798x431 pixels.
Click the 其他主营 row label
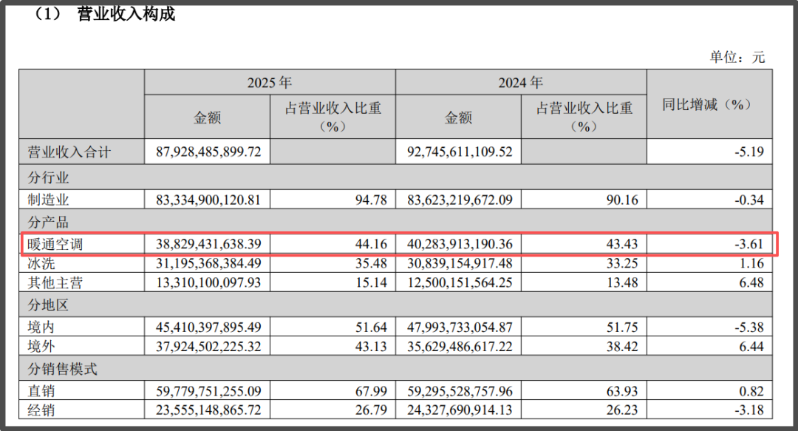[x=56, y=283]
